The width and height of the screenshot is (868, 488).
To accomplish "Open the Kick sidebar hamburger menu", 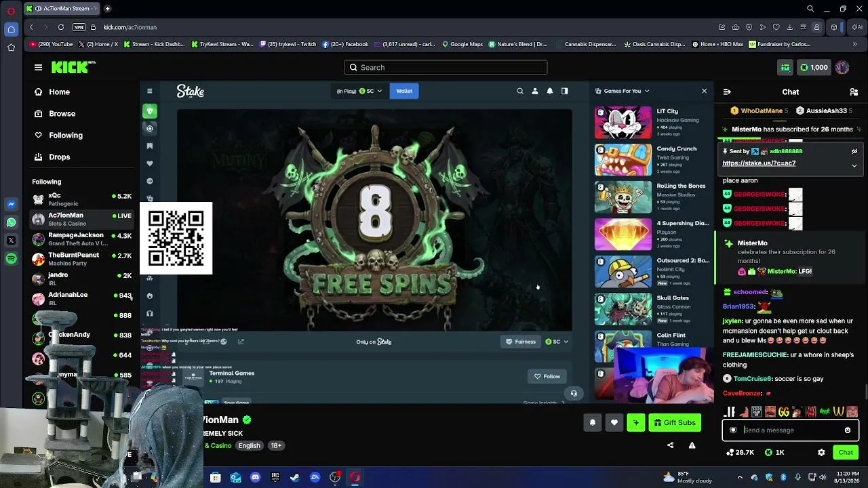I will (38, 67).
